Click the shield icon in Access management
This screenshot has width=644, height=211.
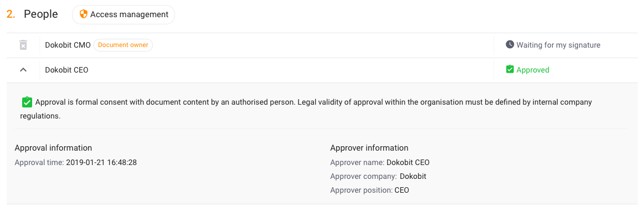84,14
